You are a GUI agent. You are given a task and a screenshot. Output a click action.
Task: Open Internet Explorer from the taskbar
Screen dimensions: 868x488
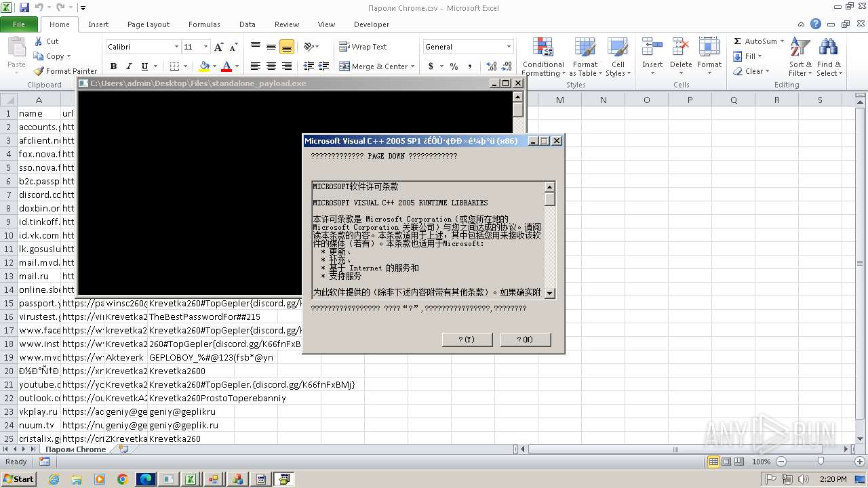coord(54,479)
